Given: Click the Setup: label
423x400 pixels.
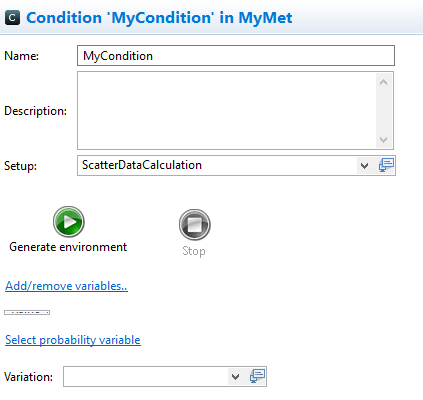Looking at the screenshot, I should click(20, 166).
